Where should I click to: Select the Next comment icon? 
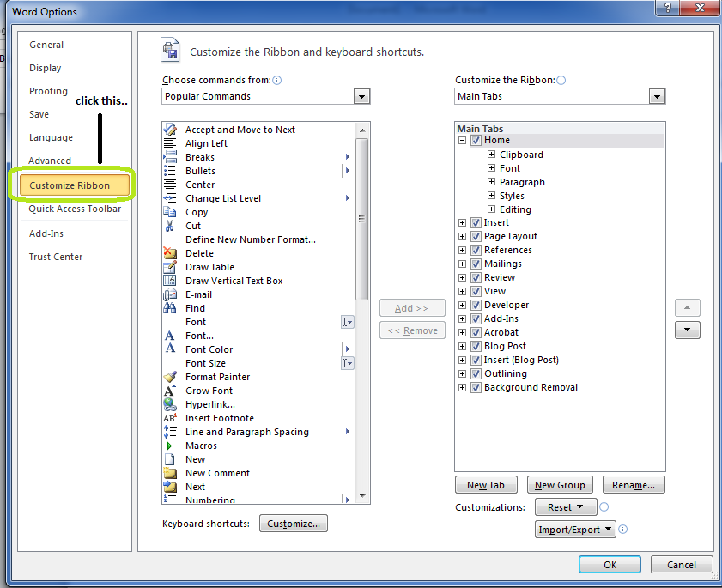pyautogui.click(x=170, y=487)
